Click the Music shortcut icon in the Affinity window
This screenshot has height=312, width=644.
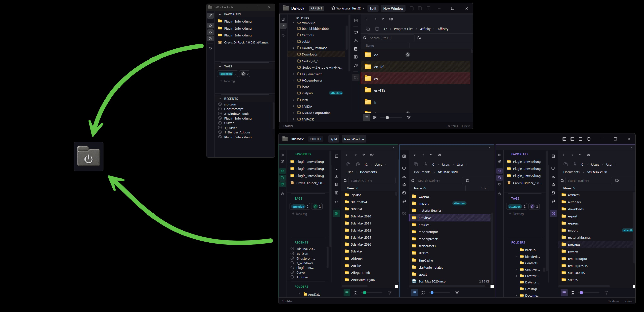355,66
